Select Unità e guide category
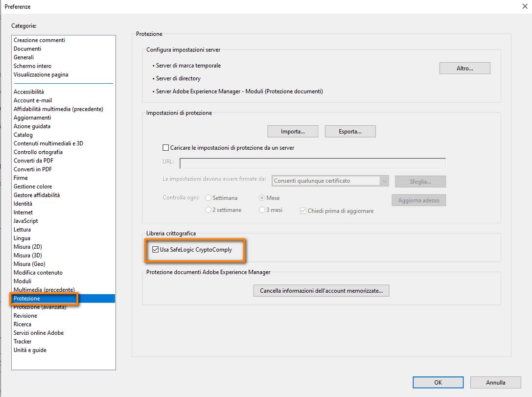Screen dimensions: 532x397 click(30, 350)
